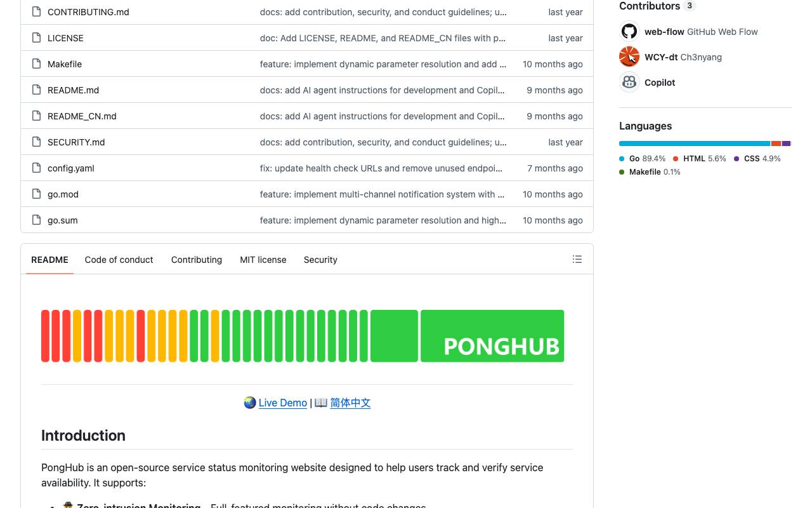
Task: Open the Makefile file link
Action: coord(65,64)
